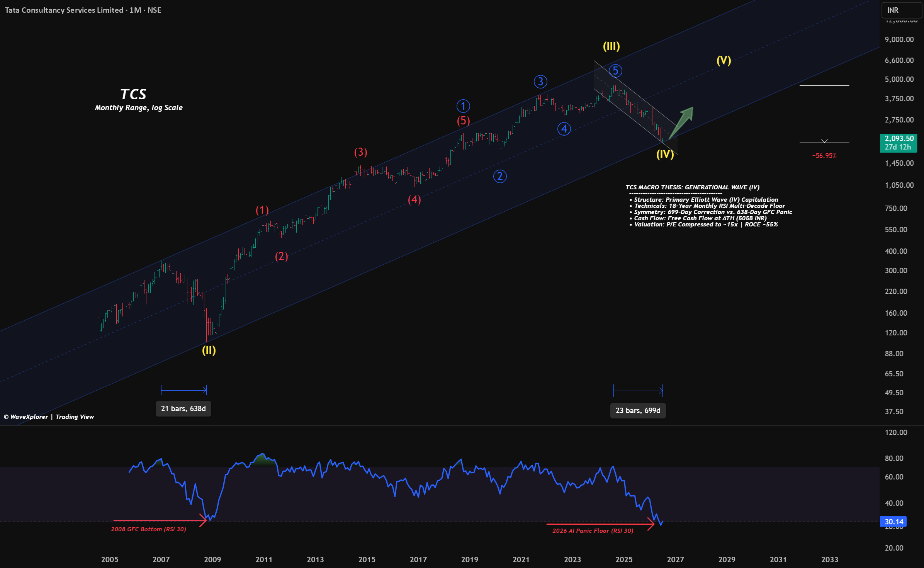Click the 1,050.00 price axis label

(899, 185)
